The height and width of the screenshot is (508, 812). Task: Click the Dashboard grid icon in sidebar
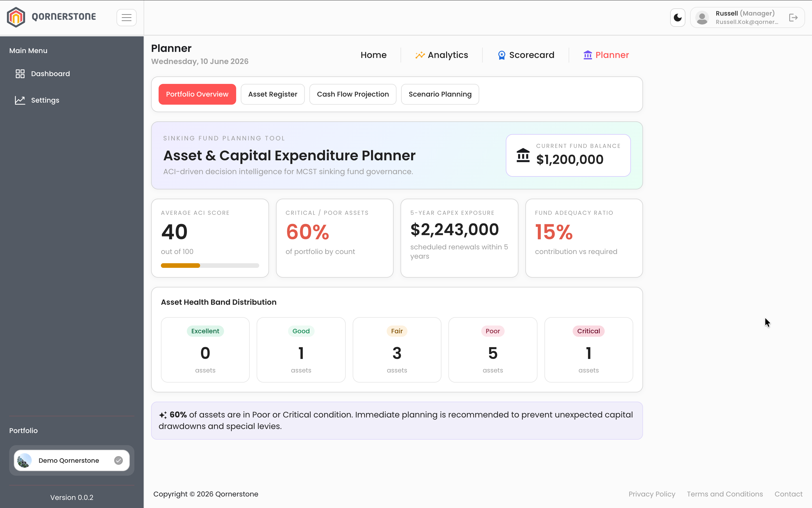(20, 74)
